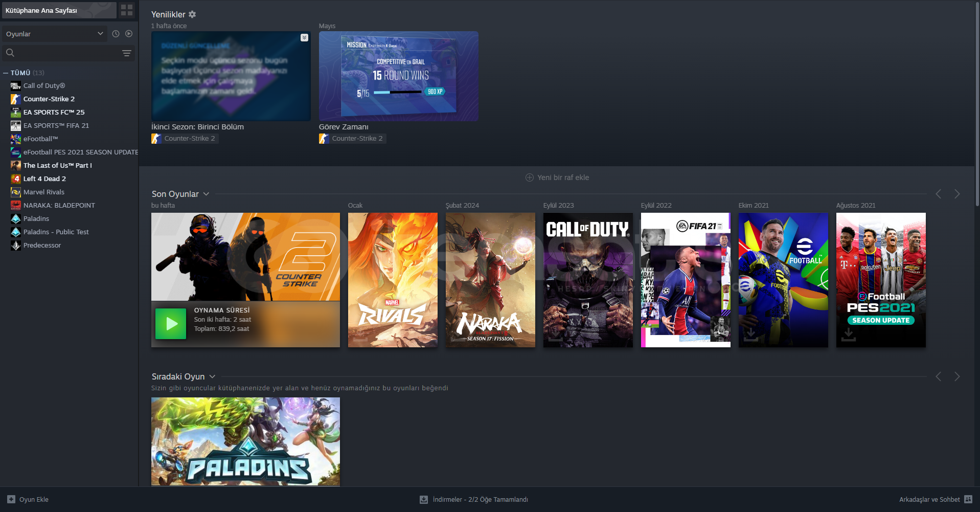The image size is (980, 512).
Task: Click the Left 4 Dead 2 sidebar icon
Action: (x=16, y=179)
